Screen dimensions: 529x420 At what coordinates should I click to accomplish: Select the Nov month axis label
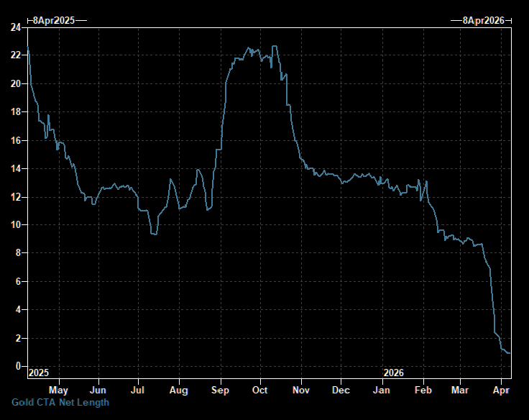pyautogui.click(x=301, y=391)
